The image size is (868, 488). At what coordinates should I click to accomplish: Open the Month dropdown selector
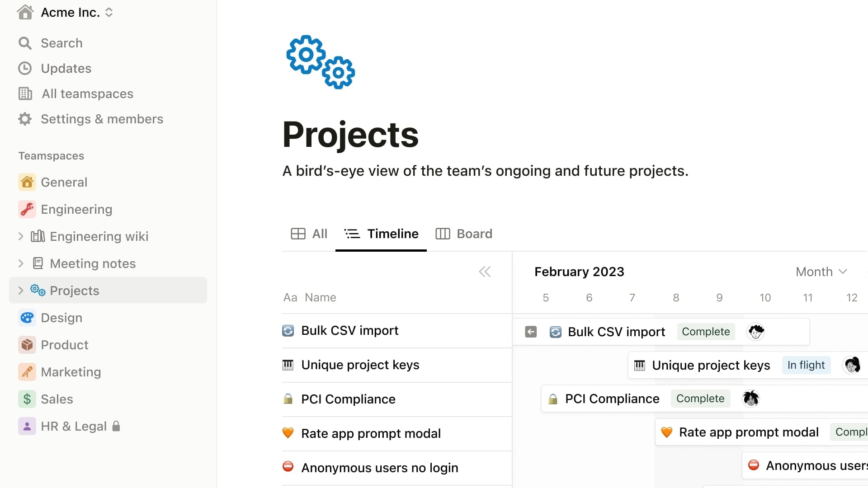coord(821,272)
